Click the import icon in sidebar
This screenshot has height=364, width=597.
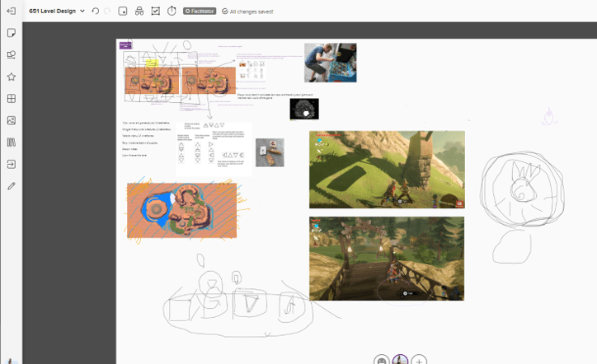(12, 164)
